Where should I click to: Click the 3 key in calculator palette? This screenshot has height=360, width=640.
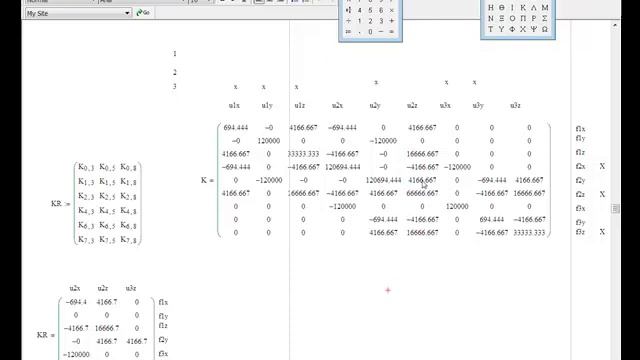click(x=381, y=21)
